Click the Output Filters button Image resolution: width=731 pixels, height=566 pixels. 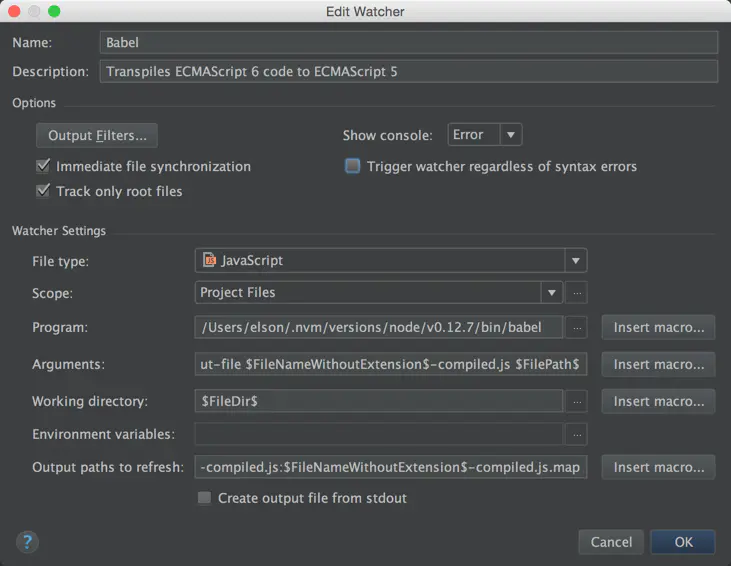[x=97, y=135]
